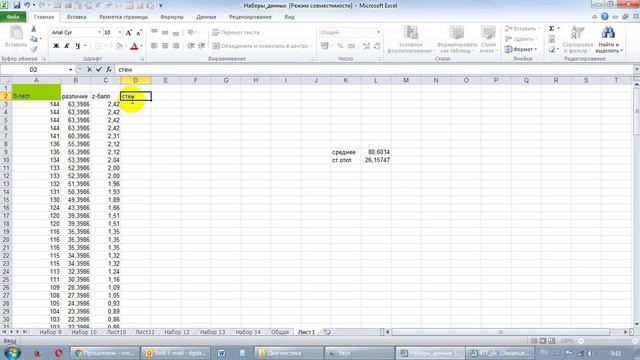Decrease decimal places
This screenshot has width=640, height=360.
point(377,46)
